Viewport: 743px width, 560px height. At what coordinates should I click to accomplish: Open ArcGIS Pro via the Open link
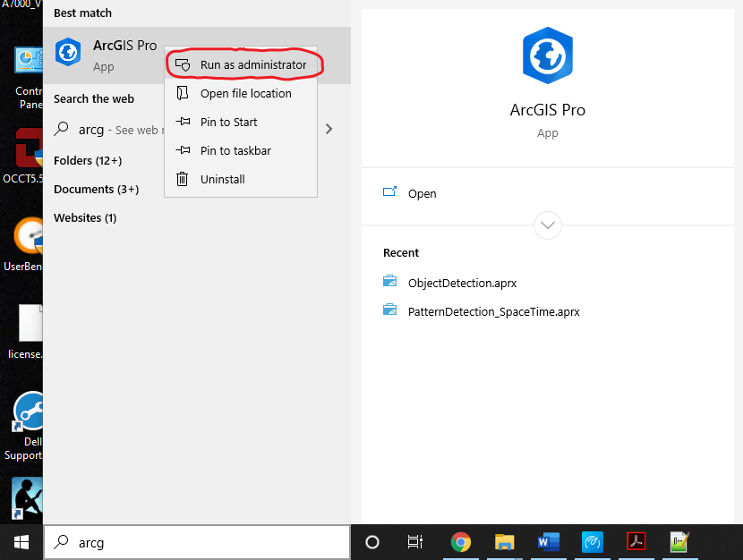click(x=422, y=193)
